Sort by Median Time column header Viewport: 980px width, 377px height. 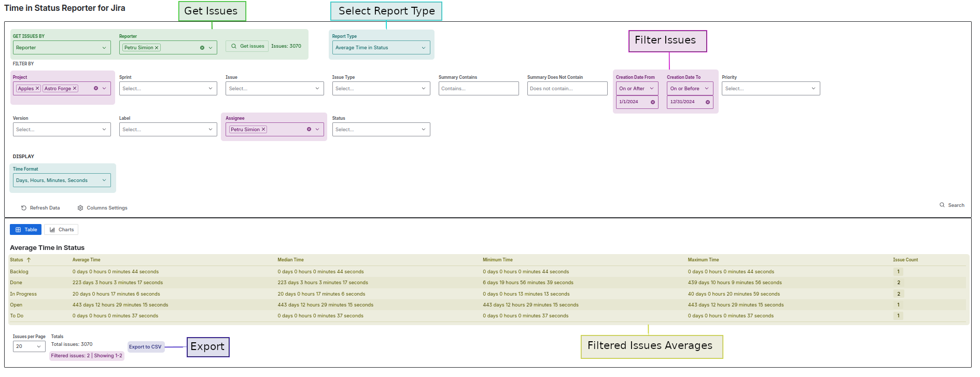(x=291, y=260)
